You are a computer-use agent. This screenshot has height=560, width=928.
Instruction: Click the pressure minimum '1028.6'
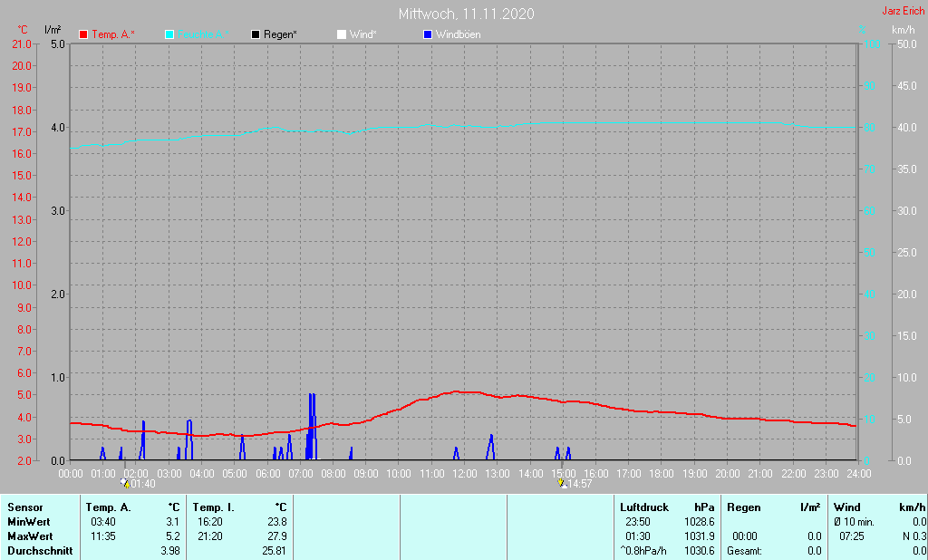pyautogui.click(x=700, y=522)
